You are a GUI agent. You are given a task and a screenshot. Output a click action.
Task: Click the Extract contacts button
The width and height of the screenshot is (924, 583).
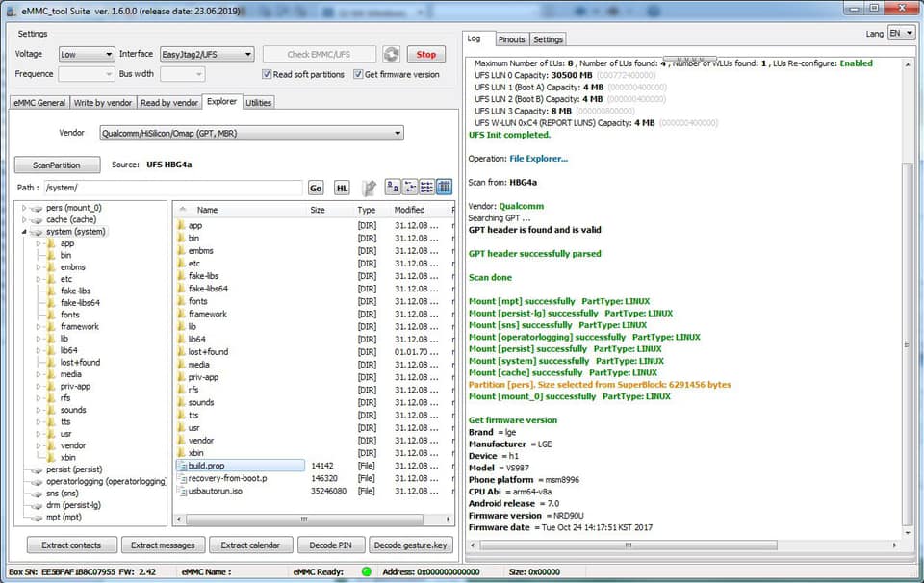tap(71, 545)
